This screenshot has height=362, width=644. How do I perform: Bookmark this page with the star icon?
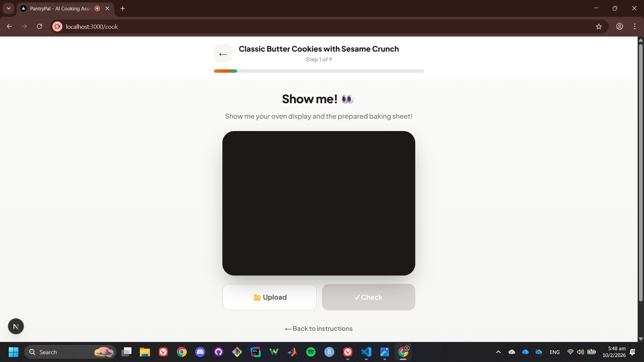coord(599,26)
